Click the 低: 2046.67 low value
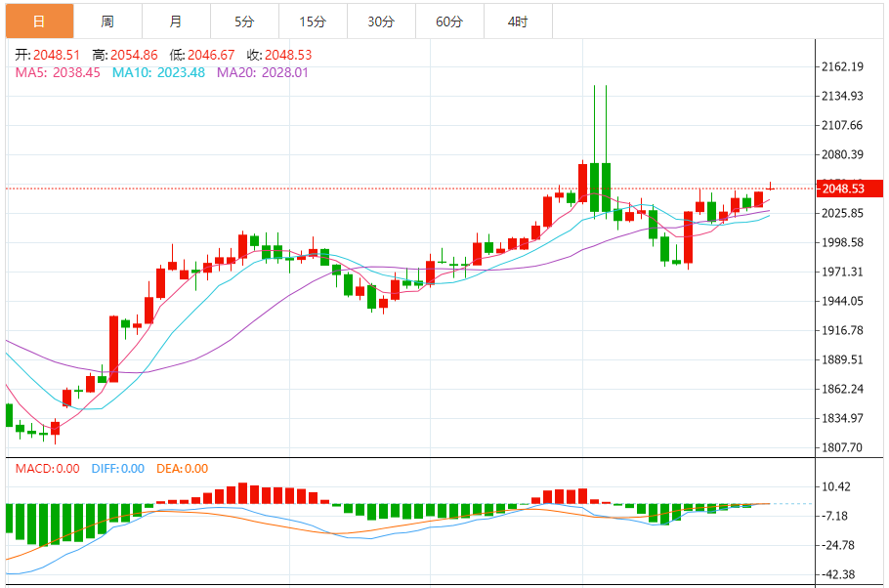 pos(202,55)
